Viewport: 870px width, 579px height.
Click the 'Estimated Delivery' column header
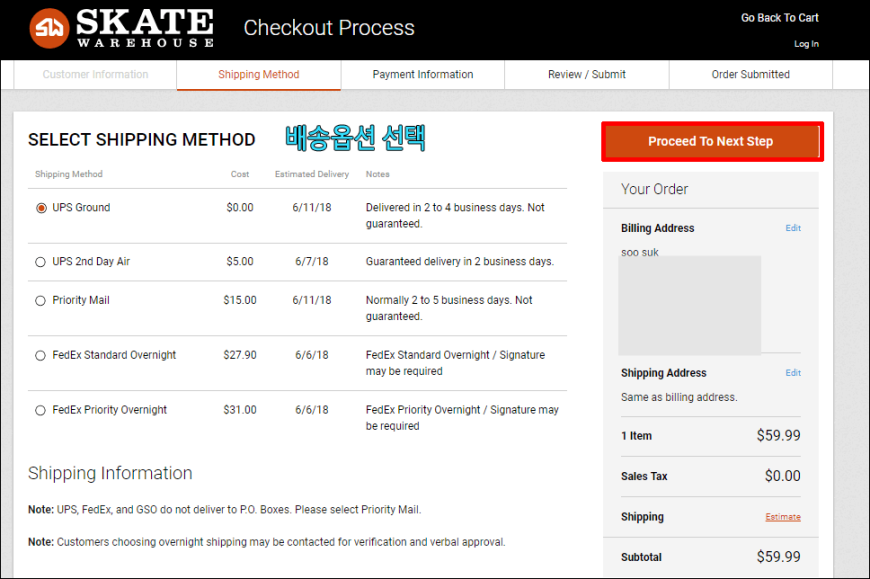pyautogui.click(x=312, y=174)
